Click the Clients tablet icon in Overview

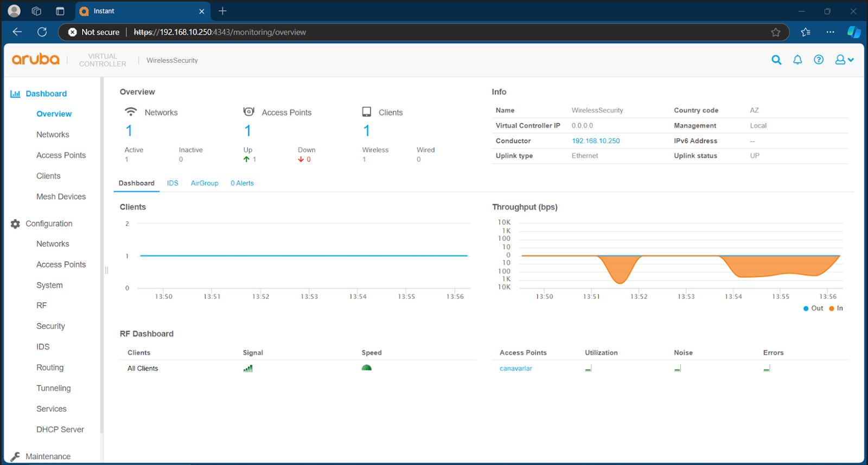367,112
